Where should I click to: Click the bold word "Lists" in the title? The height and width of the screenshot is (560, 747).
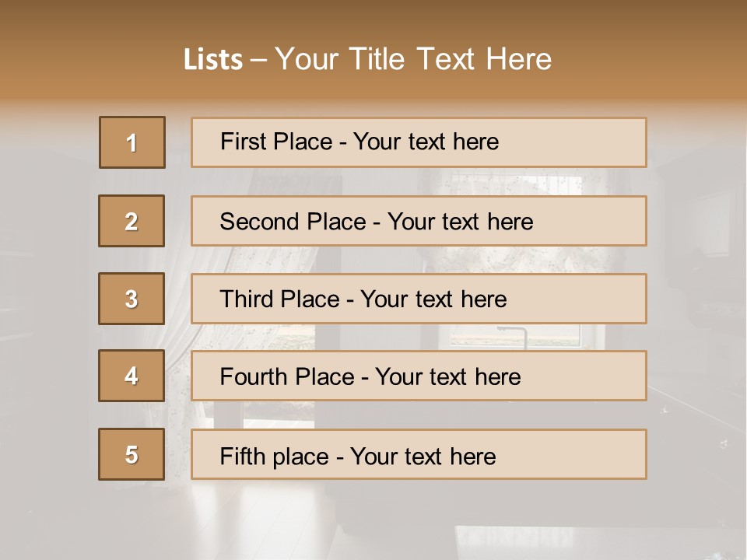coord(213,60)
